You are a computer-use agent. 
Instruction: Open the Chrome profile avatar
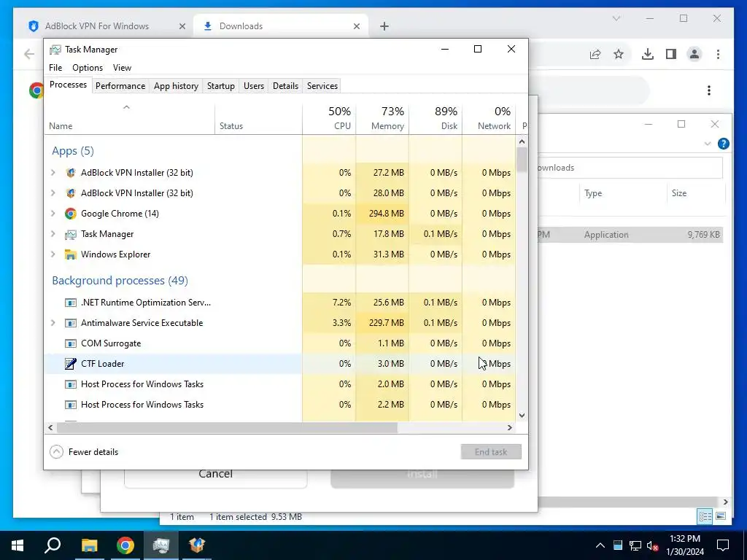[x=694, y=54]
